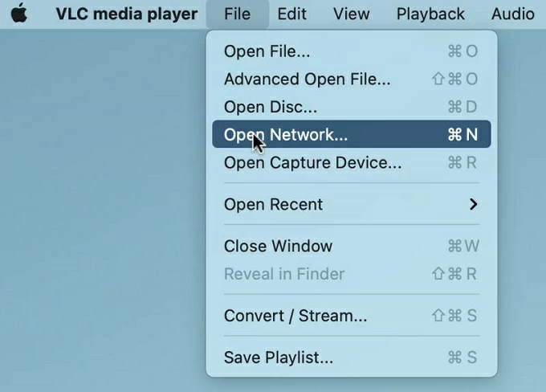This screenshot has width=546, height=392.
Task: Expand the Open Recent submenu
Action: pyautogui.click(x=273, y=204)
